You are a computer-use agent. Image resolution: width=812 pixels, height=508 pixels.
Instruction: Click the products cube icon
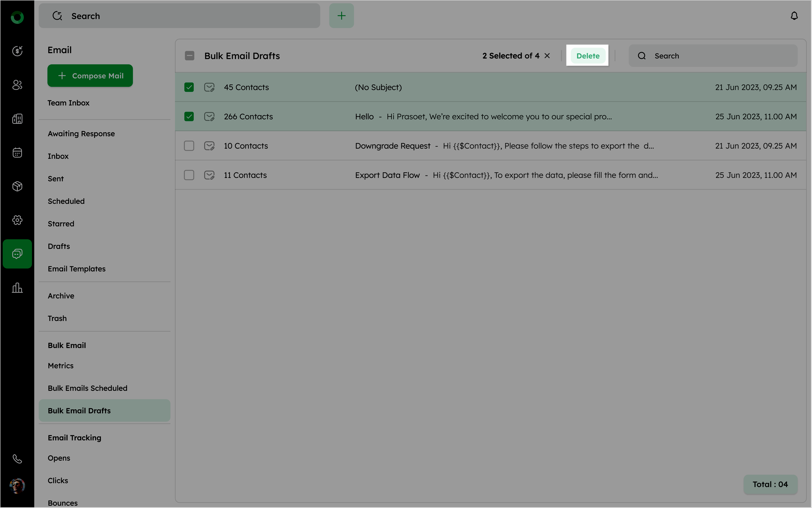coord(17,186)
